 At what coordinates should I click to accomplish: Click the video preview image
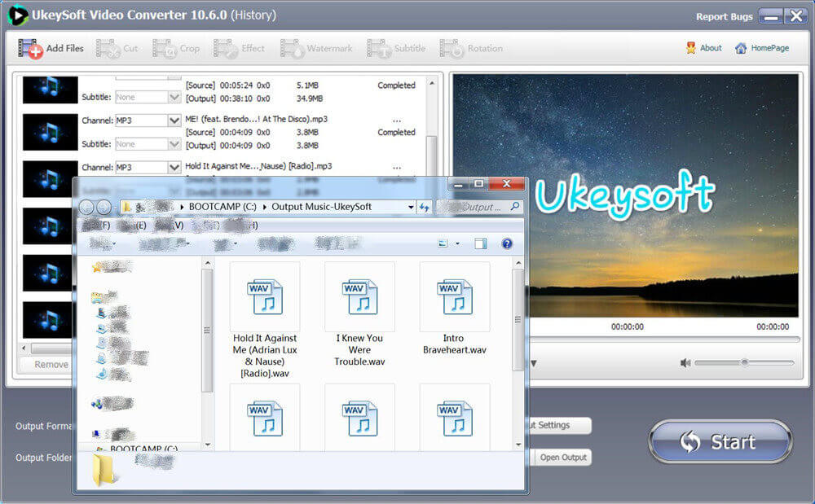click(625, 195)
